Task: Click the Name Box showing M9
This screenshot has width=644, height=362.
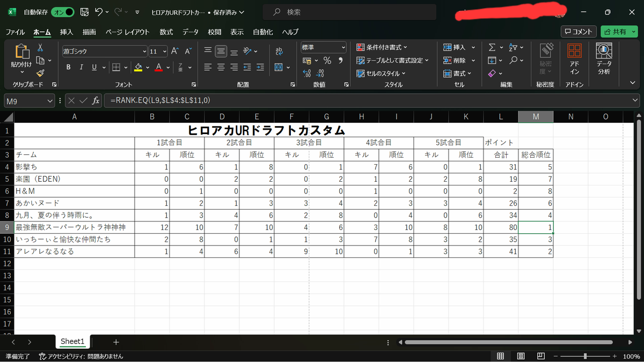Action: tap(30, 100)
